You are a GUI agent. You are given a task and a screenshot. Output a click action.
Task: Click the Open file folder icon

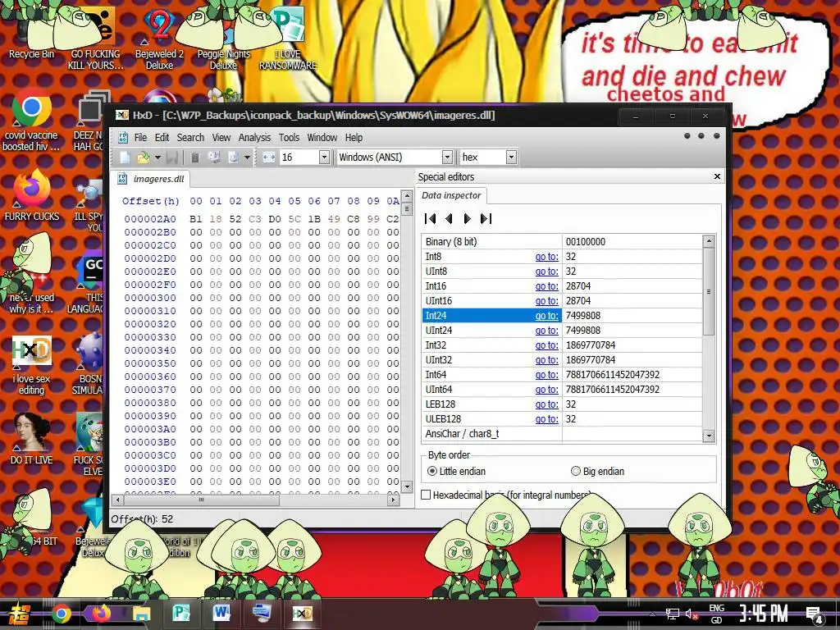click(144, 157)
